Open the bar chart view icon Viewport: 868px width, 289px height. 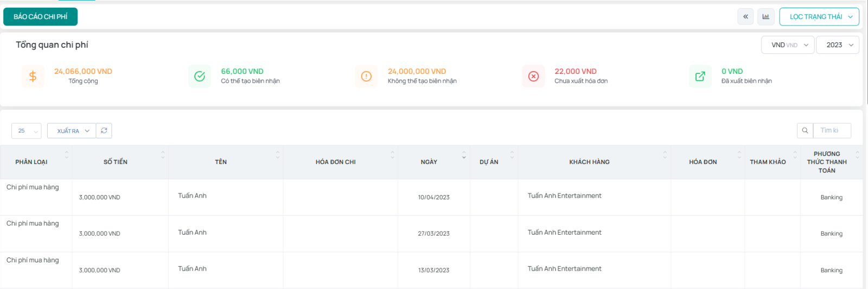tap(765, 17)
